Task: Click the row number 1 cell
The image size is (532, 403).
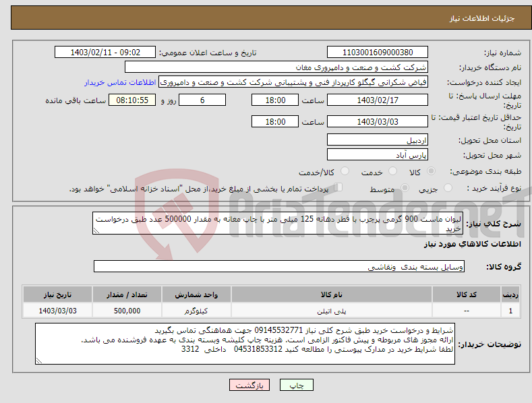Action: pos(510,311)
